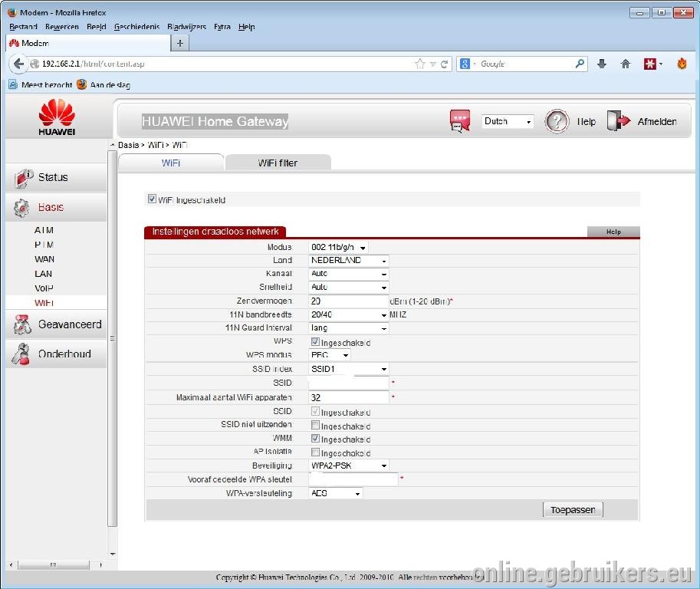Open LAN in Basis submenu
This screenshot has width=700, height=589.
pos(43,274)
